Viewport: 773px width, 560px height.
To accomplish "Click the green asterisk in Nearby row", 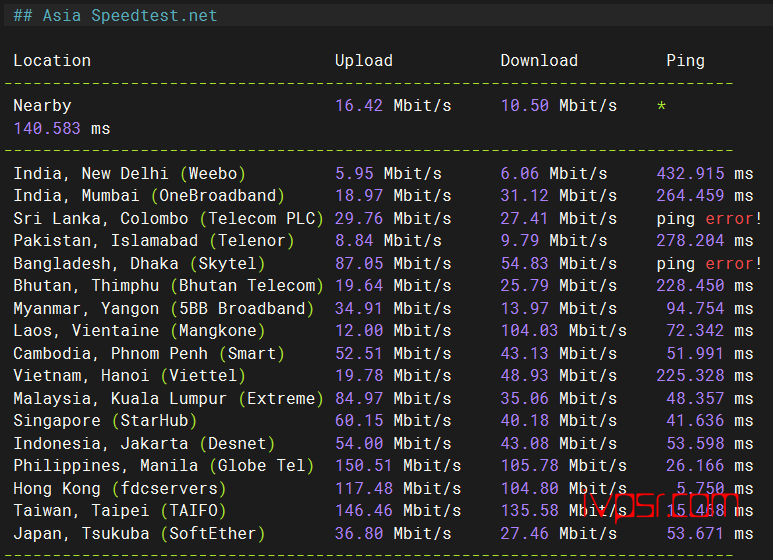I will click(662, 105).
